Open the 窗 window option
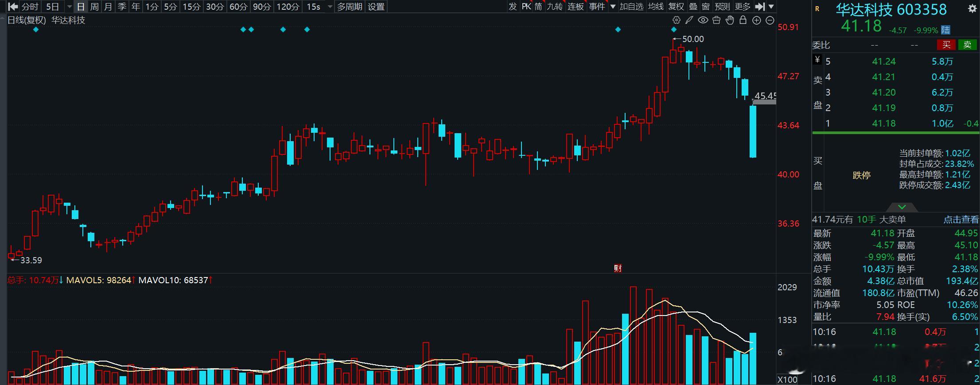The height and width of the screenshot is (385, 980). tap(706, 7)
